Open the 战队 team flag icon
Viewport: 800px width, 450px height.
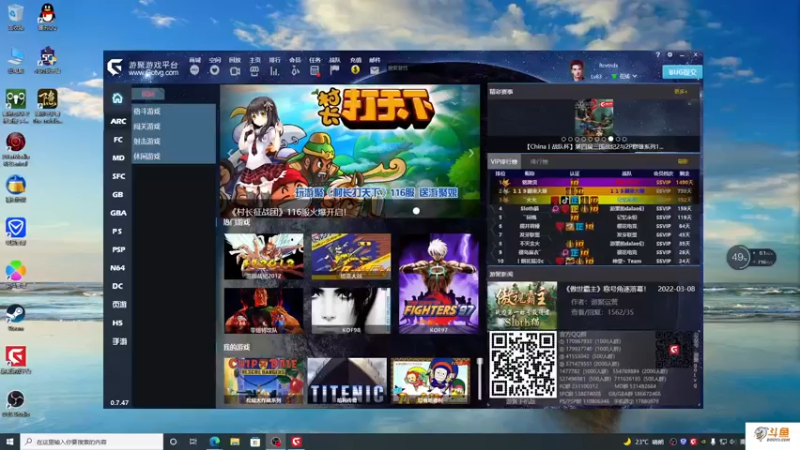point(335,70)
